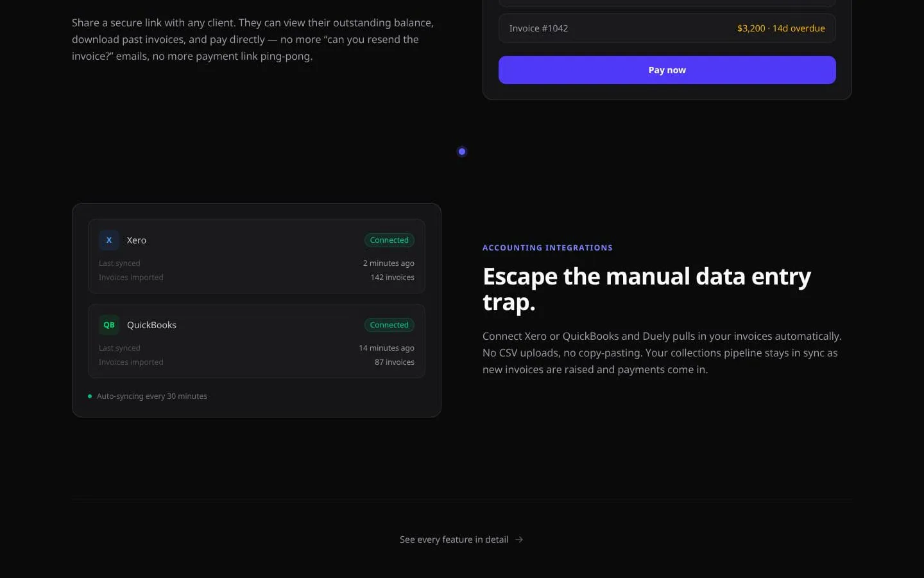The height and width of the screenshot is (578, 924).
Task: Click the Pay now button
Action: click(667, 70)
